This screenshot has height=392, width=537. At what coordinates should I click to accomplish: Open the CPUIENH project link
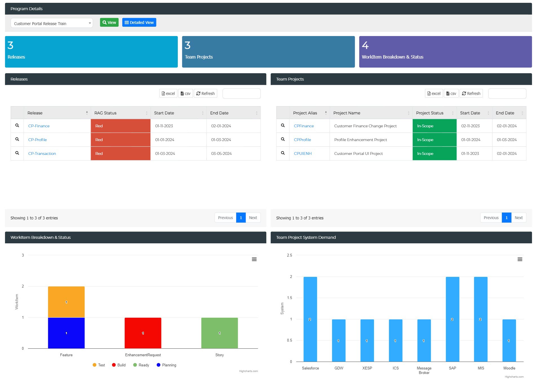click(x=303, y=153)
